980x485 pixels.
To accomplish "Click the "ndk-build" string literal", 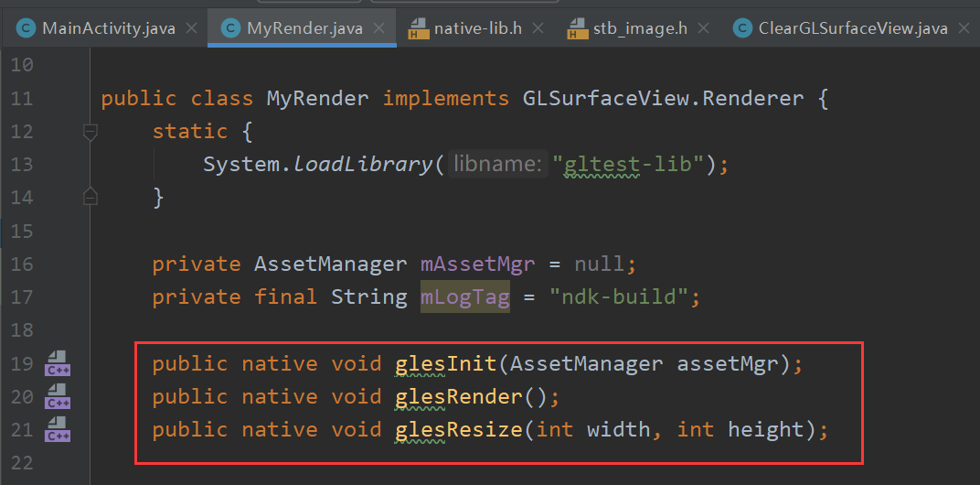I will coord(619,296).
